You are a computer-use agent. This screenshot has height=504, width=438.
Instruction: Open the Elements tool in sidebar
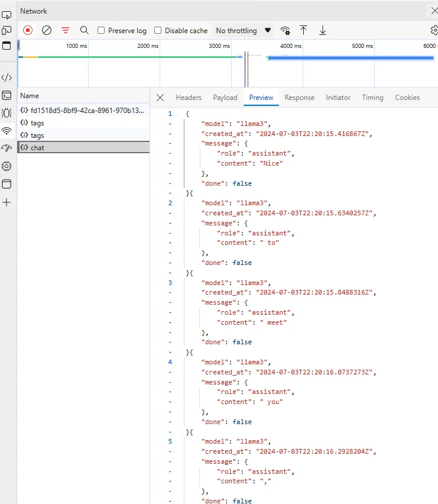tap(7, 77)
